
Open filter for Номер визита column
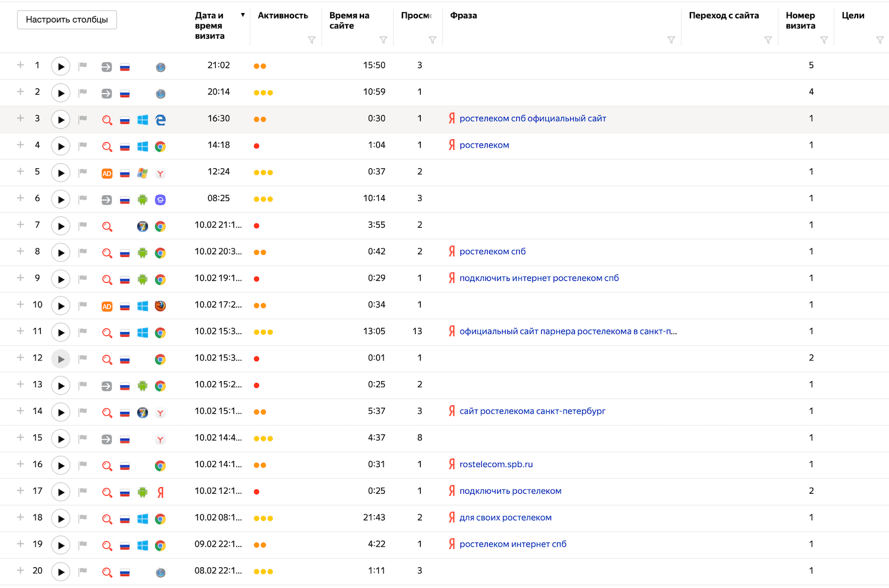coord(824,40)
